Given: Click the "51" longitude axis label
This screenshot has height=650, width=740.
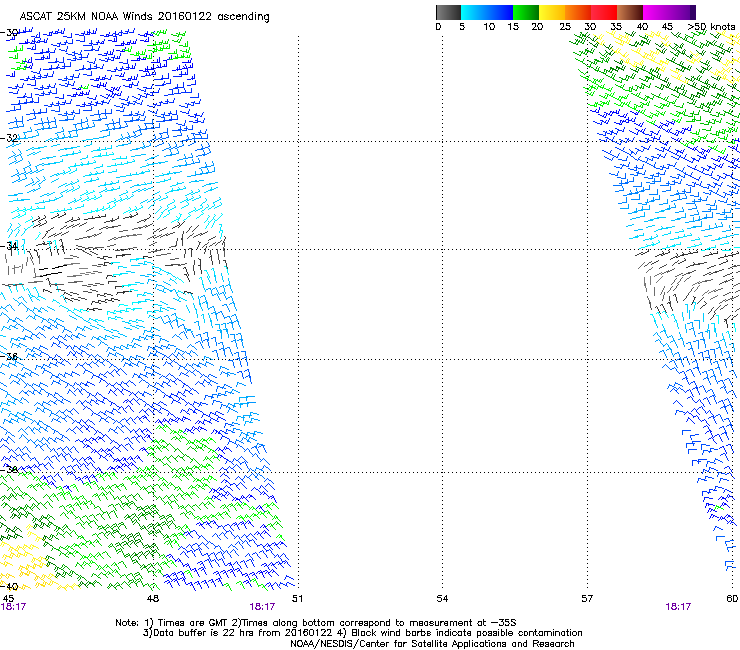Looking at the screenshot, I should click(297, 599).
